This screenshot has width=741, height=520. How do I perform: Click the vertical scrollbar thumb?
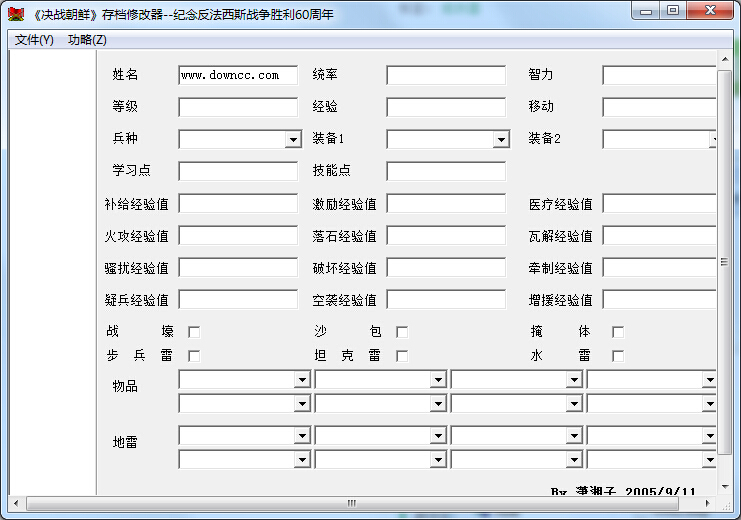724,262
